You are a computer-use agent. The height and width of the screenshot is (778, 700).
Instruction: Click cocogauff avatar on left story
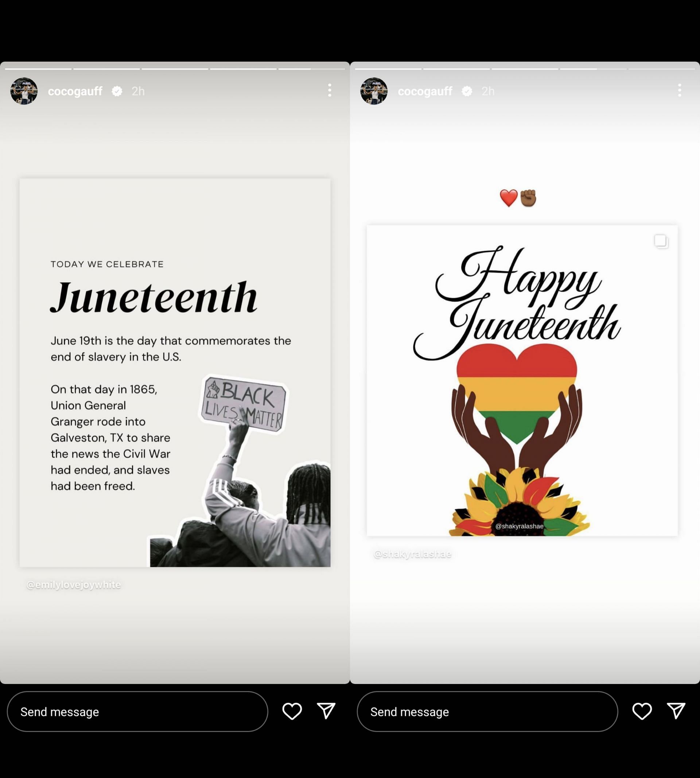24,91
